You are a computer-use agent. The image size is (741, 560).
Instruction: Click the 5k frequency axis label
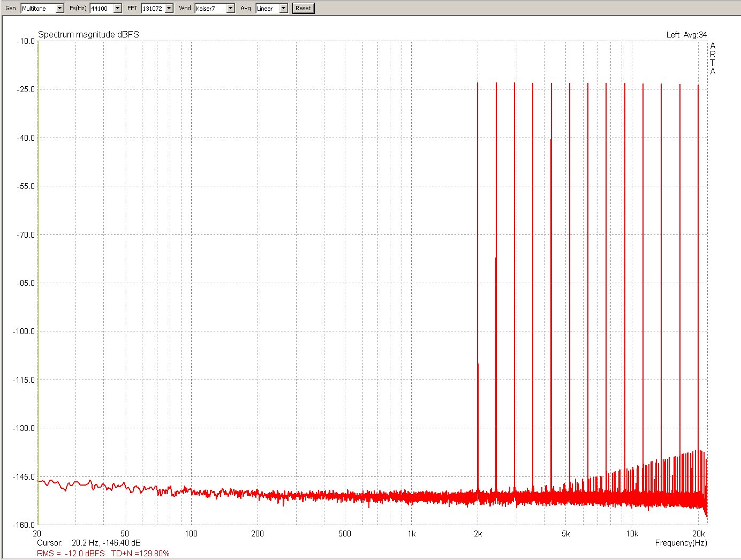click(566, 534)
